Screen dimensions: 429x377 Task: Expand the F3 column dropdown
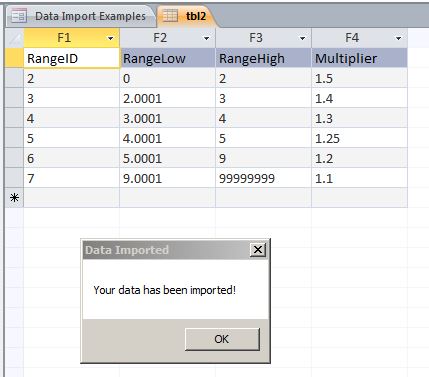point(302,38)
